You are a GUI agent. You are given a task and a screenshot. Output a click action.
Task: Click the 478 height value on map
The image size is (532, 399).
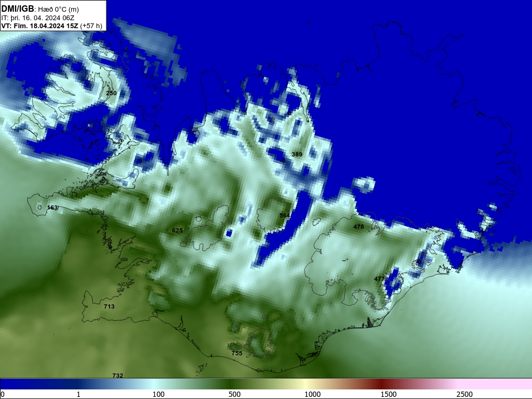[359, 227]
